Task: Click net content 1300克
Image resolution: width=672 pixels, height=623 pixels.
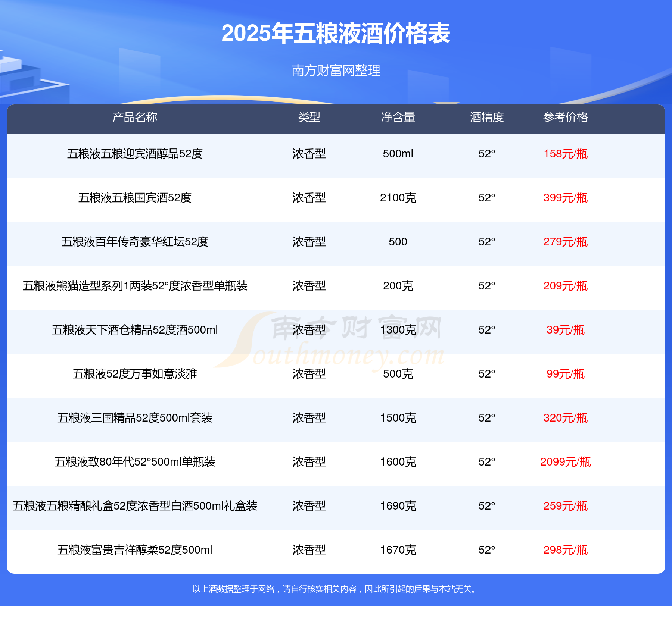Action: click(x=398, y=330)
